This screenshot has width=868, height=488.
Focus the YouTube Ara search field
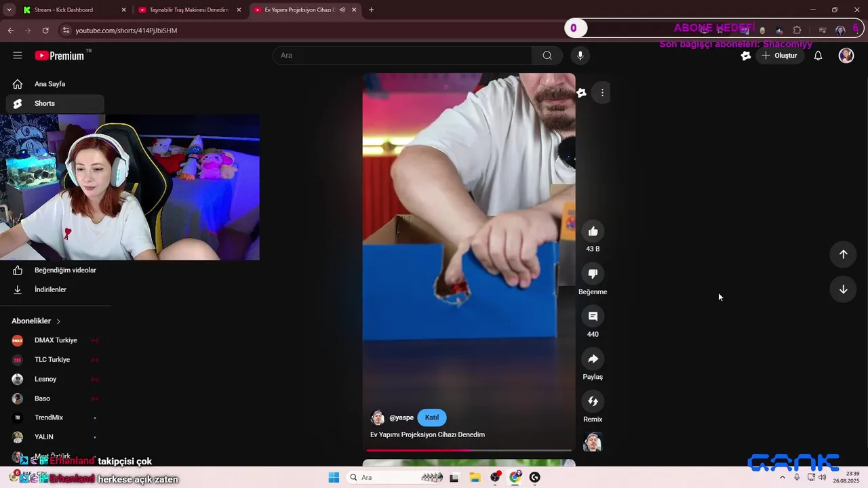click(x=403, y=56)
